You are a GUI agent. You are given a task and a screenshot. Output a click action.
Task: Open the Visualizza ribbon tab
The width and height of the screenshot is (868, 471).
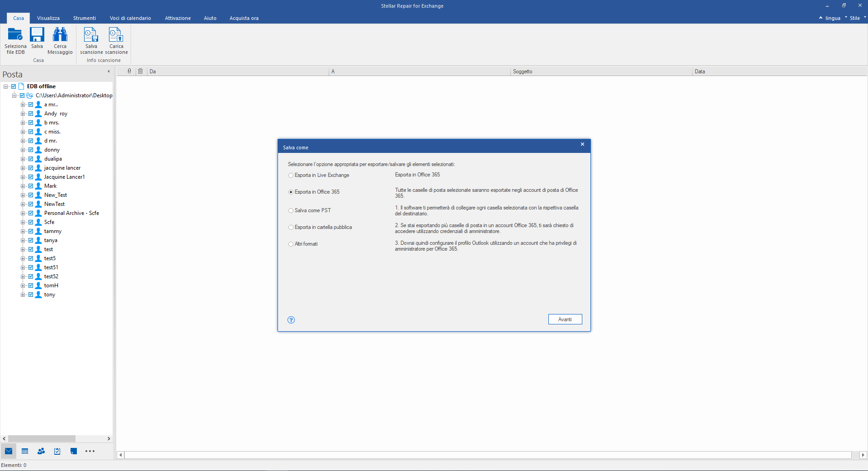[x=48, y=18]
